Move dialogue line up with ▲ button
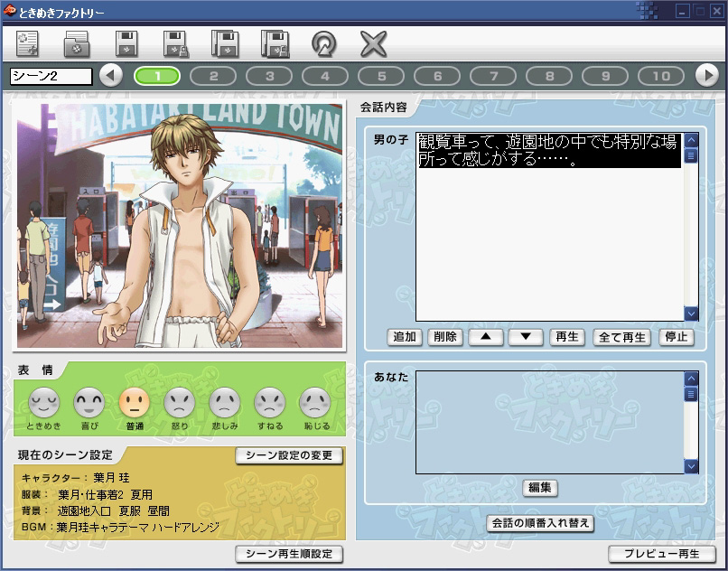 [486, 337]
